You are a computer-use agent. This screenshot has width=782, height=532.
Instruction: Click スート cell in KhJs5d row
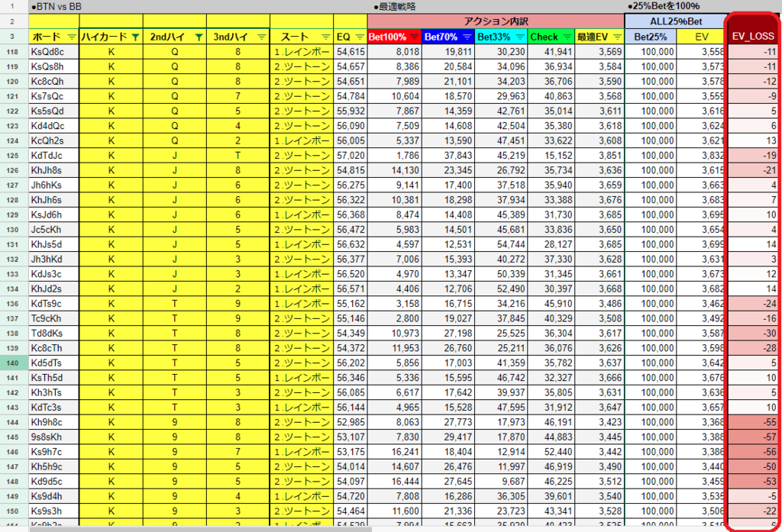point(301,244)
